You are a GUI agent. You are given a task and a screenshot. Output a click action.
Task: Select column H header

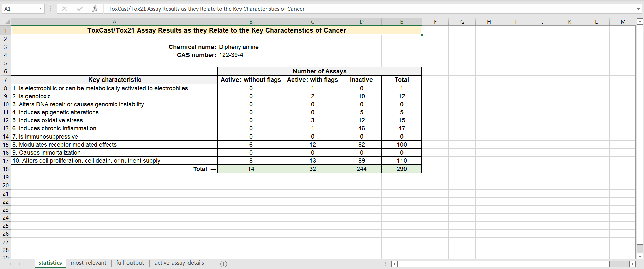pyautogui.click(x=489, y=22)
